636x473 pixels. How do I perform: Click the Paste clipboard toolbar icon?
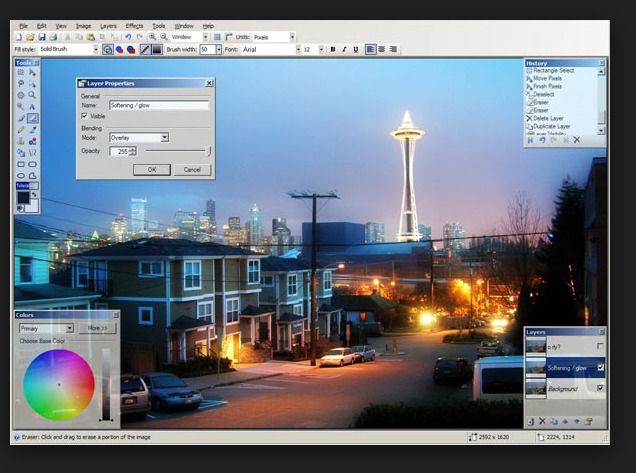point(91,37)
